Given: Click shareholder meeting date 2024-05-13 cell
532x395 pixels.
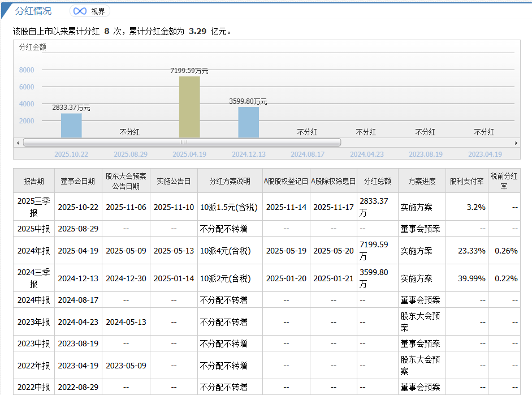Looking at the screenshot, I should point(126,321).
